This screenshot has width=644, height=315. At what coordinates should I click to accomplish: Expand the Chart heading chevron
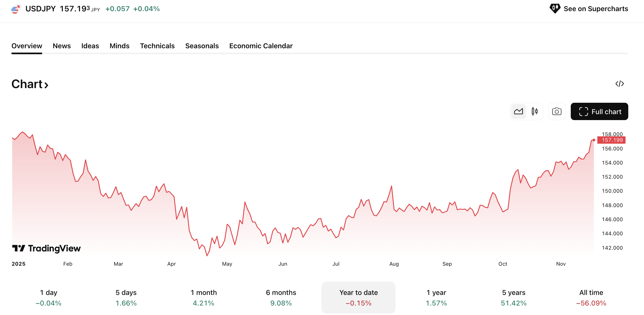tap(46, 85)
